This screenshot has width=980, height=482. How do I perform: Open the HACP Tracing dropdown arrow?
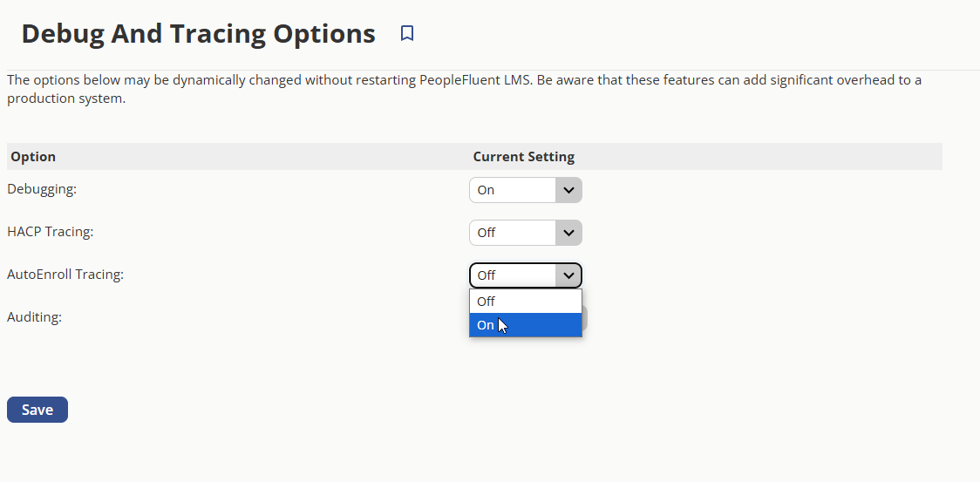pos(568,233)
